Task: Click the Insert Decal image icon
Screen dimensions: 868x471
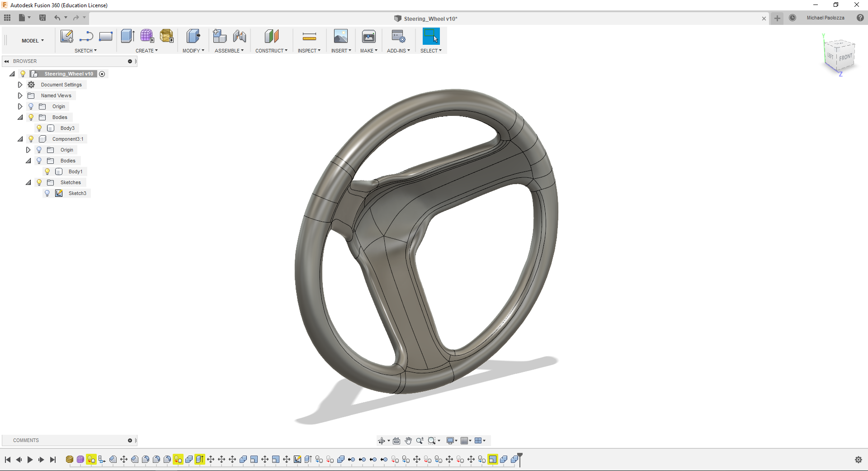Action: 341,37
